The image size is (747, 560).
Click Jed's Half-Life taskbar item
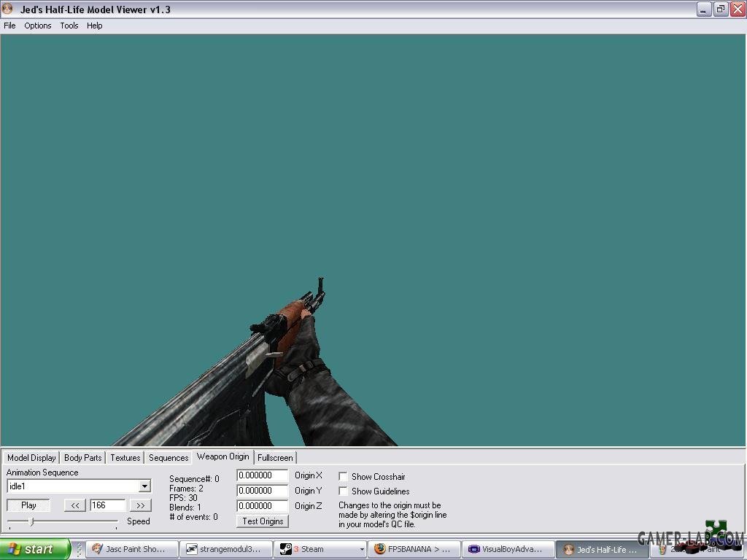[x=602, y=549]
